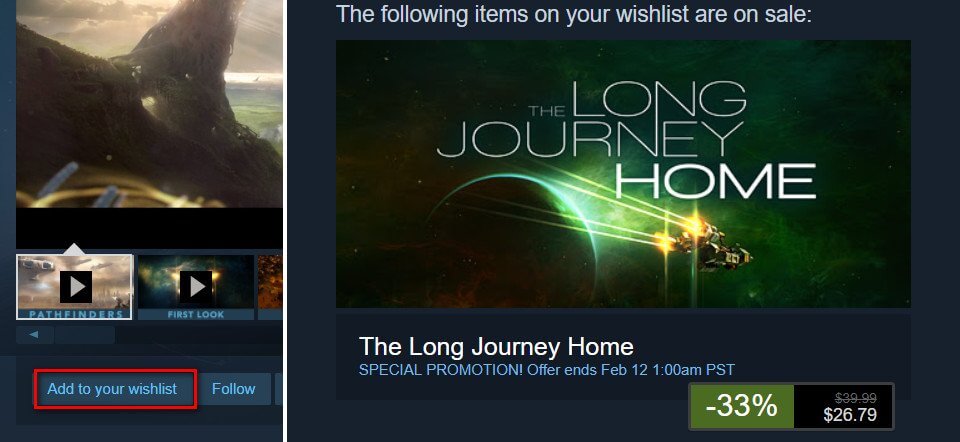Select the FIRST LOOK caption label

point(195,314)
